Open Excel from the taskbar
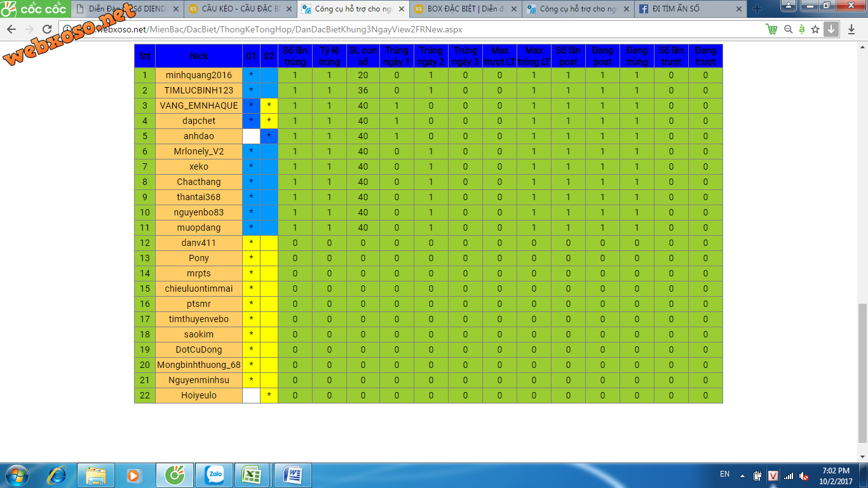 (x=252, y=475)
